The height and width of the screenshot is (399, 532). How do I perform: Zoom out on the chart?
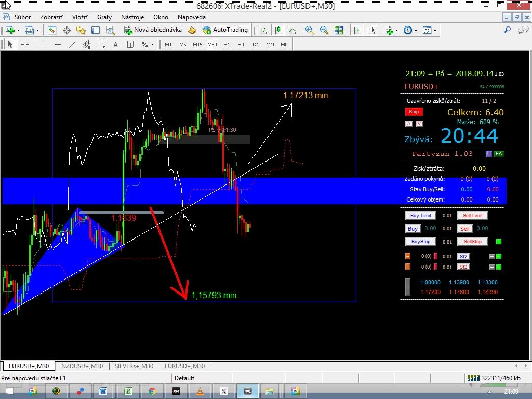324,30
